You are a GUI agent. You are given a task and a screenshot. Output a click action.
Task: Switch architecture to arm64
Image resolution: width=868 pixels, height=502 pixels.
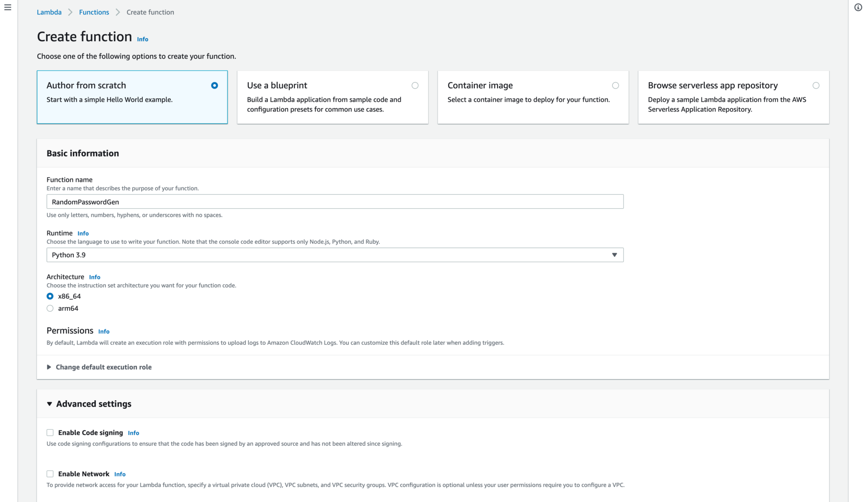coord(50,308)
